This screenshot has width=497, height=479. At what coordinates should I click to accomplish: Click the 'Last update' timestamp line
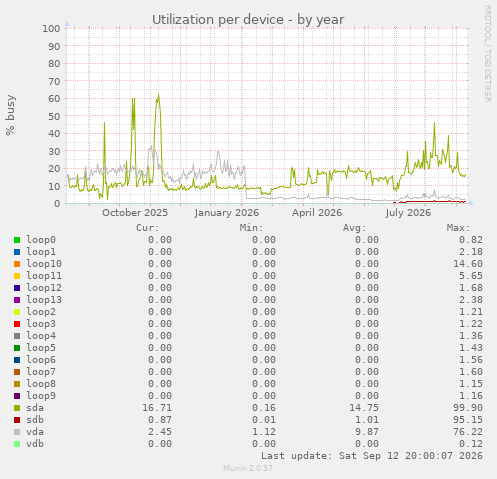coord(372,456)
